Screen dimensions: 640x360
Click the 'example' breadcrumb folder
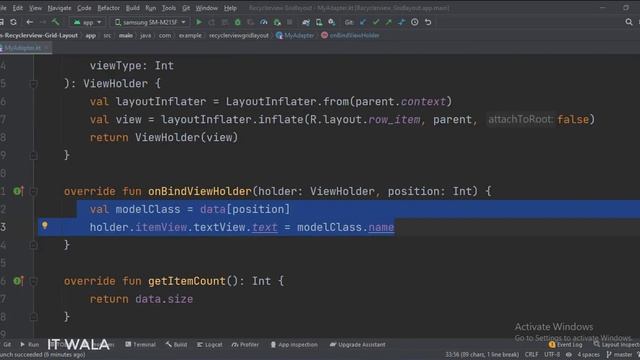[x=190, y=36]
